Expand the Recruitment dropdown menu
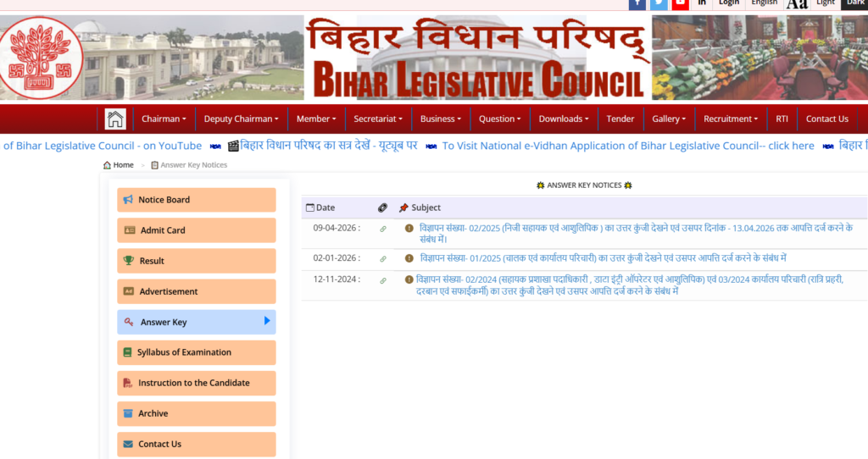The image size is (868, 459). tap(731, 119)
